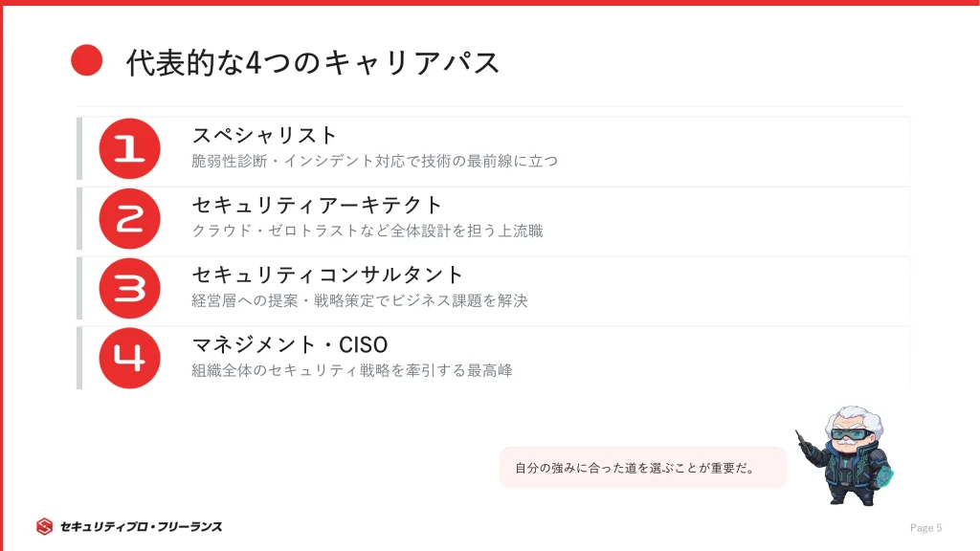This screenshot has width=980, height=551.
Task: Select the スペシャリスト heading
Action: coord(265,135)
